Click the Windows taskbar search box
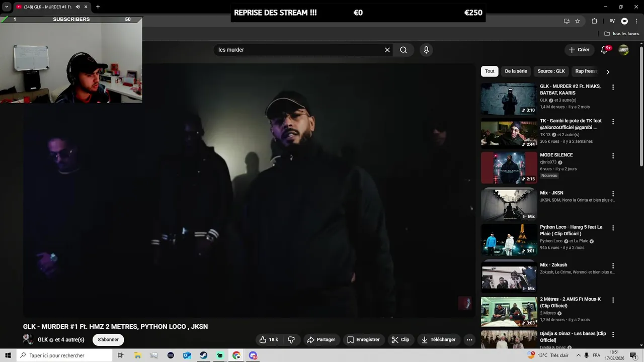The image size is (644, 362). tap(64, 355)
